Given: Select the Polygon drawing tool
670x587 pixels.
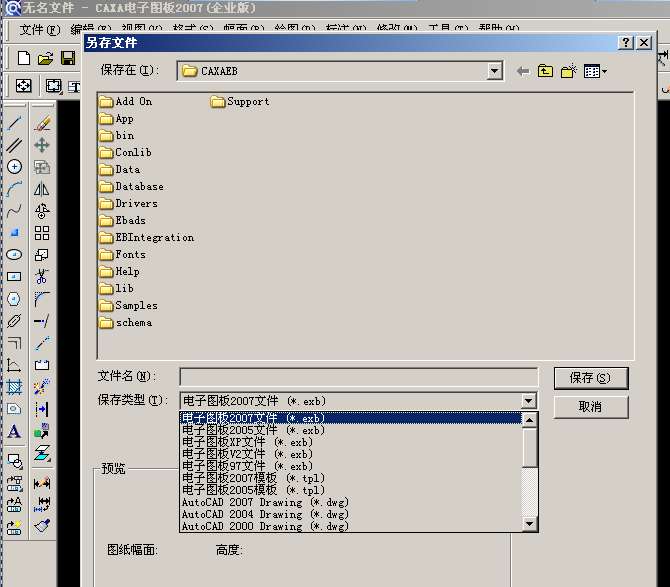Looking at the screenshot, I should [x=14, y=299].
